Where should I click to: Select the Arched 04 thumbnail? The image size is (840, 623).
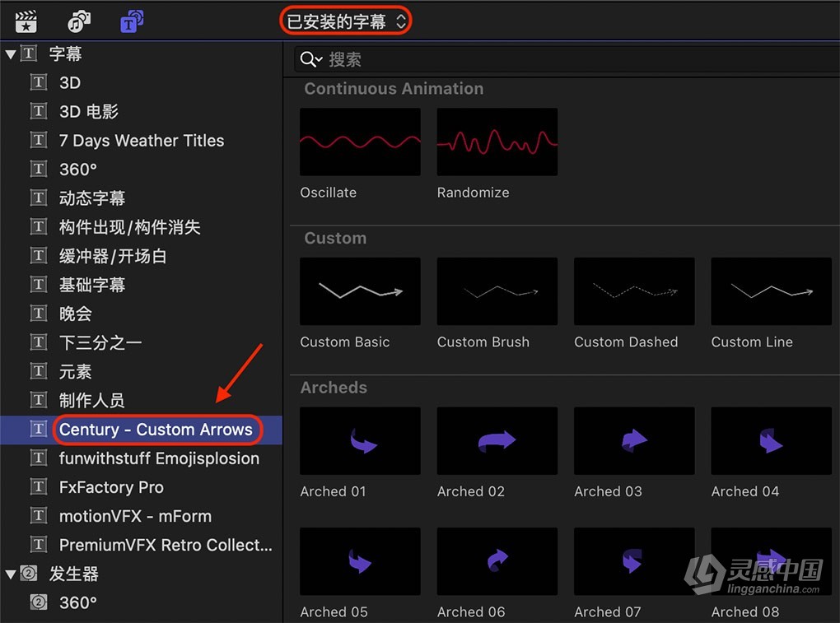pos(772,440)
